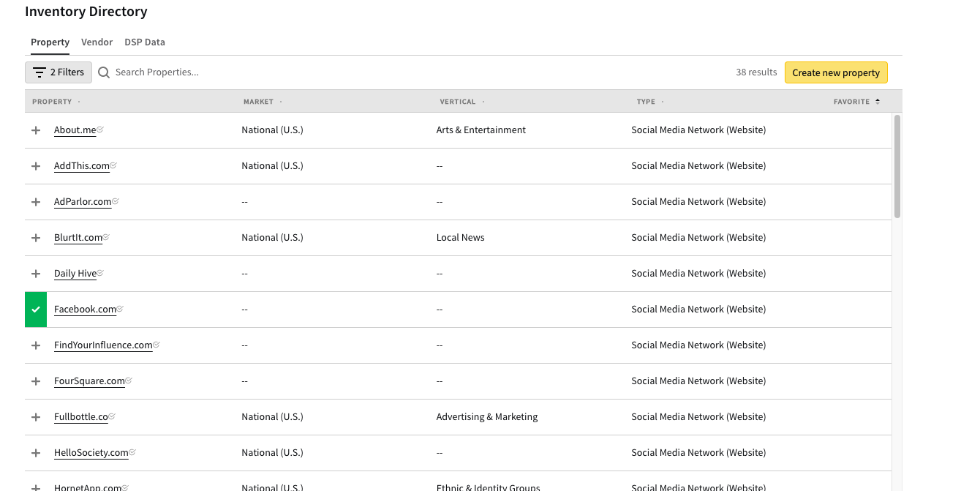This screenshot has width=980, height=491.
Task: Click the verified badge next to Facebook.com
Action: point(120,309)
